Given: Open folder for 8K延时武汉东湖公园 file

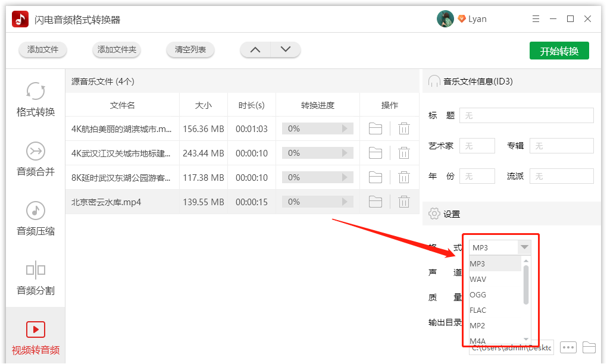Looking at the screenshot, I should point(375,178).
